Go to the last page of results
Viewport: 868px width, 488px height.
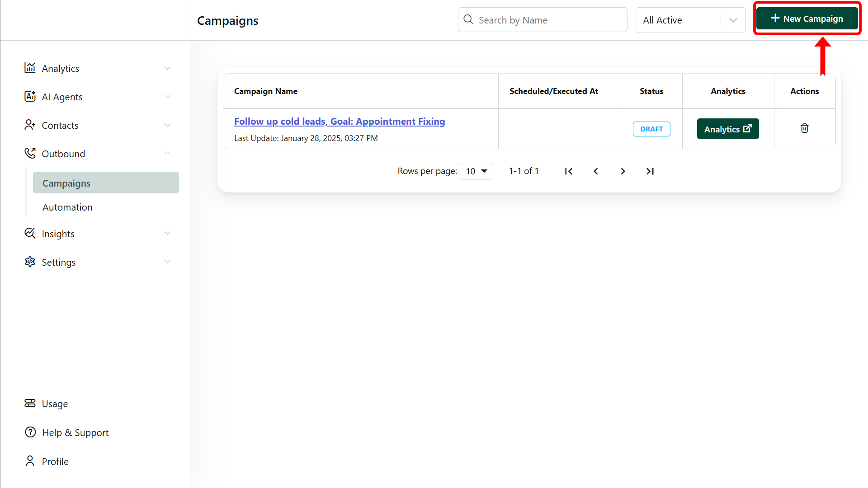pyautogui.click(x=650, y=171)
